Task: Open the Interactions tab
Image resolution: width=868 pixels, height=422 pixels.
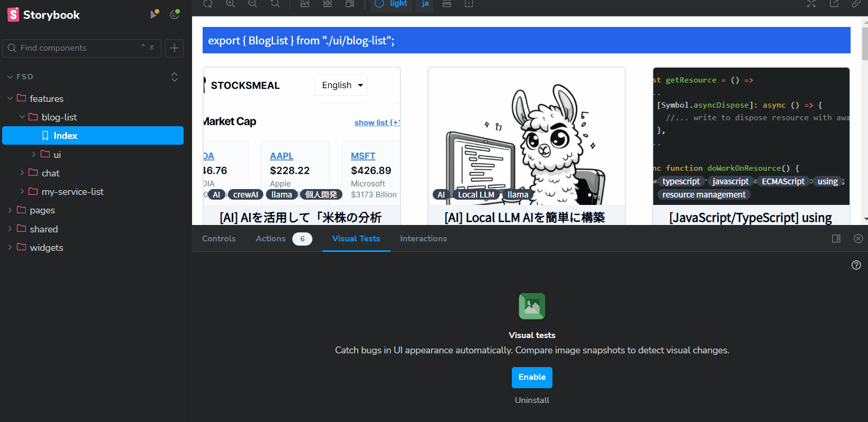Action: coord(424,239)
